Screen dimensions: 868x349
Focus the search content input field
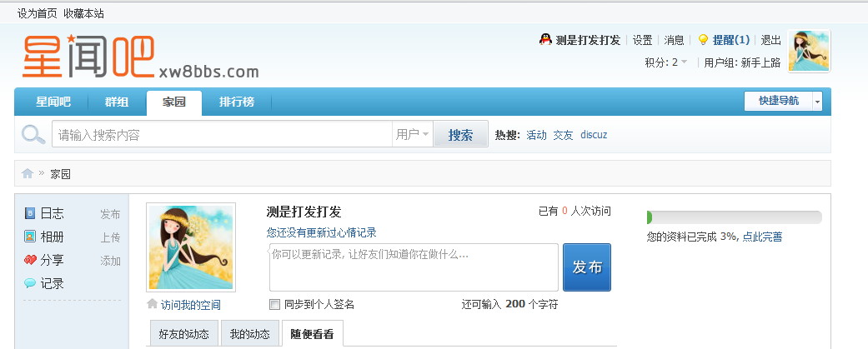222,134
